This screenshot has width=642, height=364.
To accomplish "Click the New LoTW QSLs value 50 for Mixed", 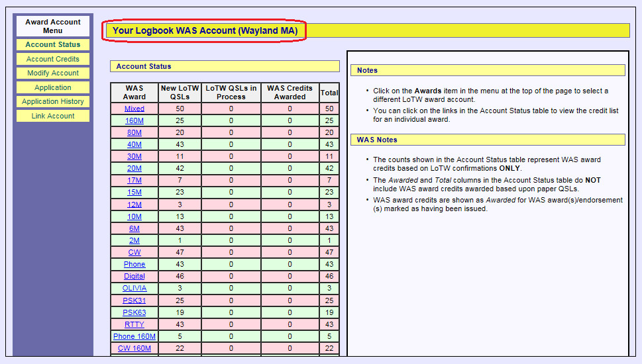I will (180, 109).
